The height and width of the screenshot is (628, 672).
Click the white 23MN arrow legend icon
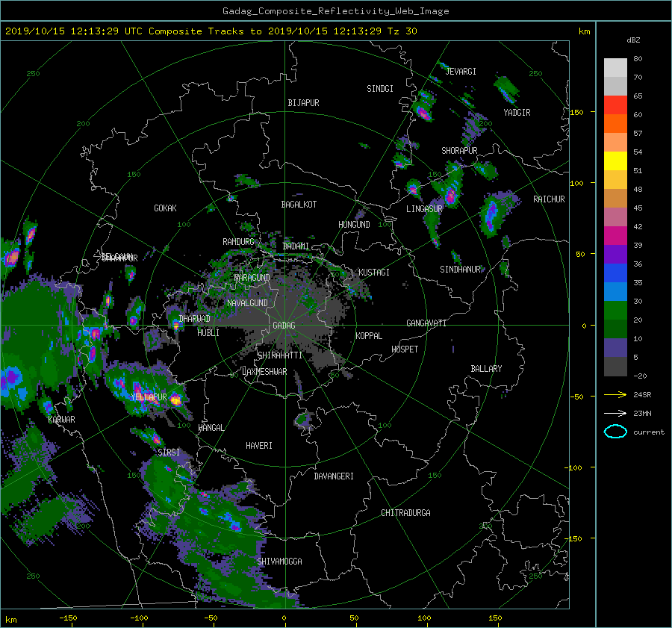(x=615, y=413)
